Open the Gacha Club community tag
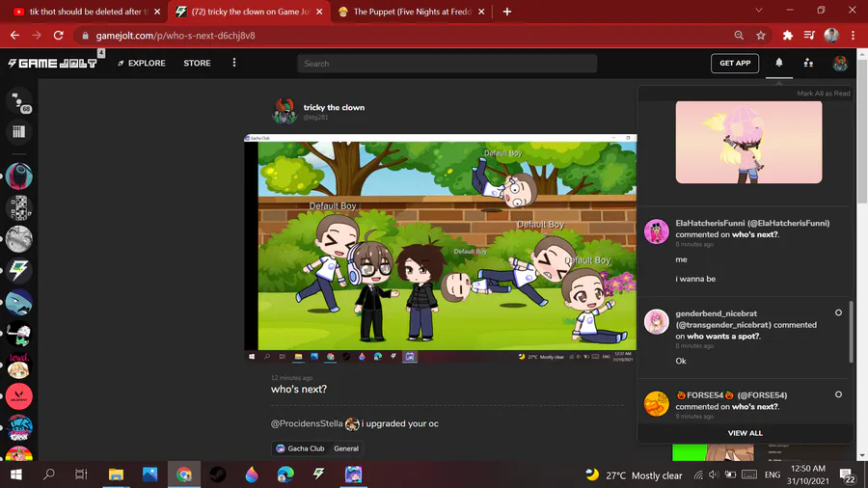 click(x=300, y=448)
